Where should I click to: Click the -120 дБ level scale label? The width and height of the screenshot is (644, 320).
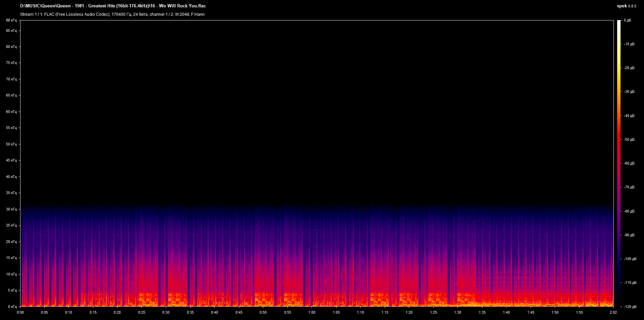(630, 307)
